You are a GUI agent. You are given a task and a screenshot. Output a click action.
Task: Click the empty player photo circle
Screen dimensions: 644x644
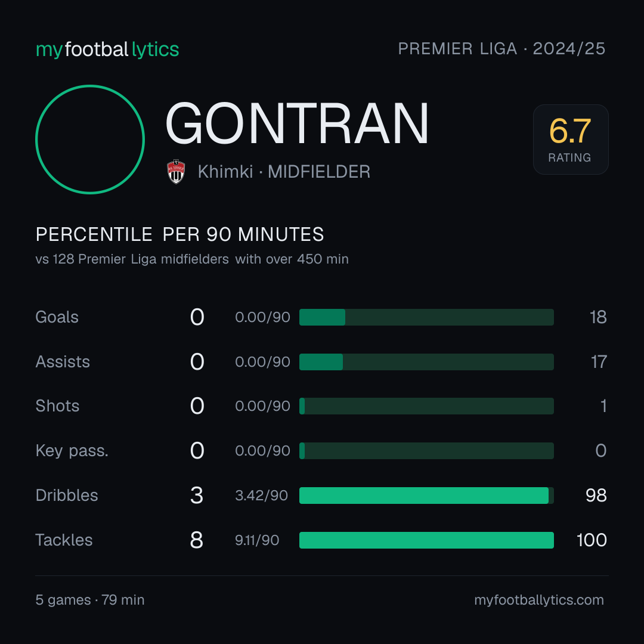coord(90,140)
